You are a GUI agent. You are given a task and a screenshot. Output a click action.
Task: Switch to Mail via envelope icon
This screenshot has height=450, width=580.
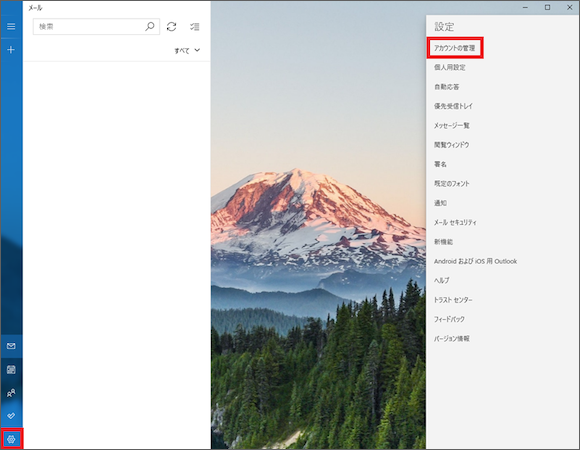pyautogui.click(x=11, y=346)
